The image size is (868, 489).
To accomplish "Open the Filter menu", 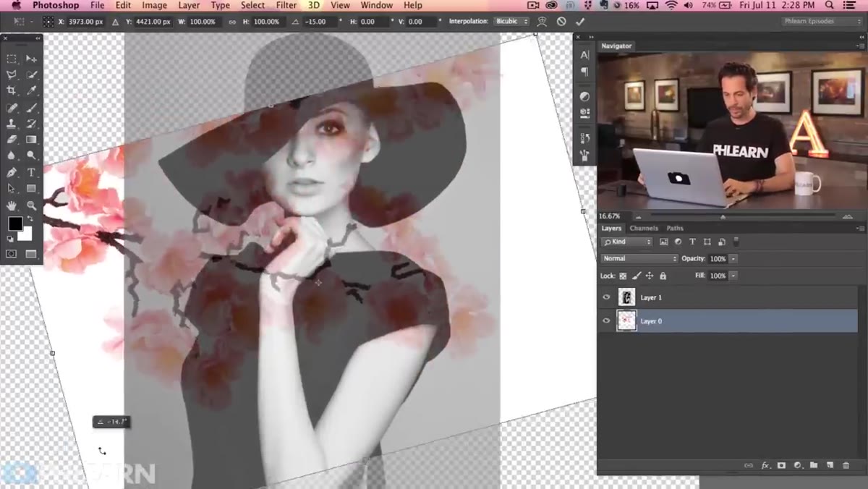I will pos(286,5).
